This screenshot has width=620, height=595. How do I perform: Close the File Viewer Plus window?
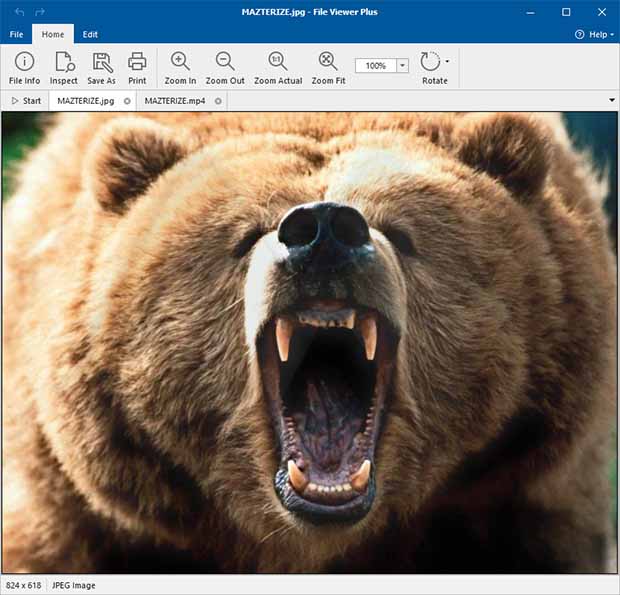(602, 12)
